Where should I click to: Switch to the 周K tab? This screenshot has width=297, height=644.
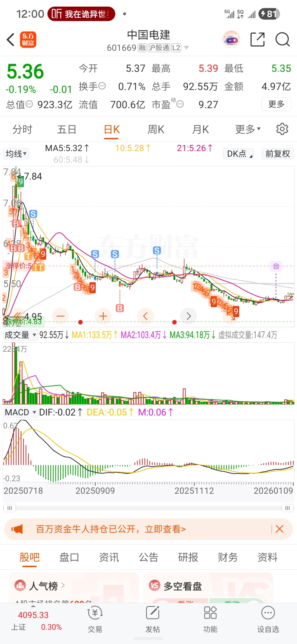coord(156,129)
